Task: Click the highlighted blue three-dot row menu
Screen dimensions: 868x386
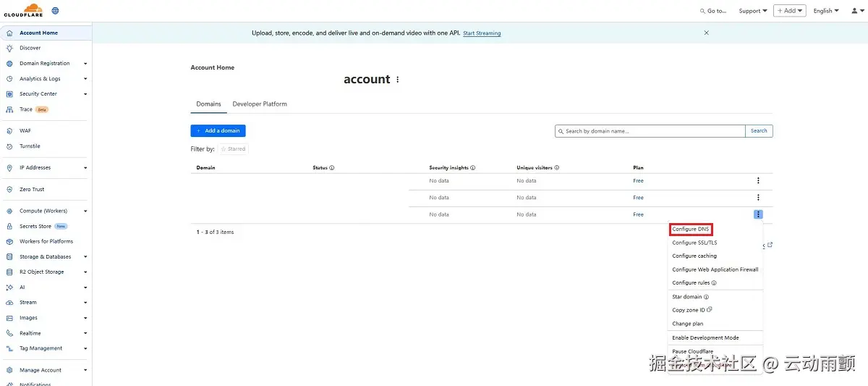Action: [x=758, y=214]
